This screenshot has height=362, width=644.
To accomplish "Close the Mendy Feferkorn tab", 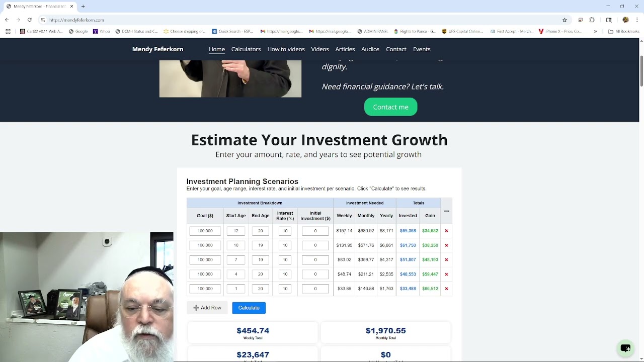I will (71, 6).
